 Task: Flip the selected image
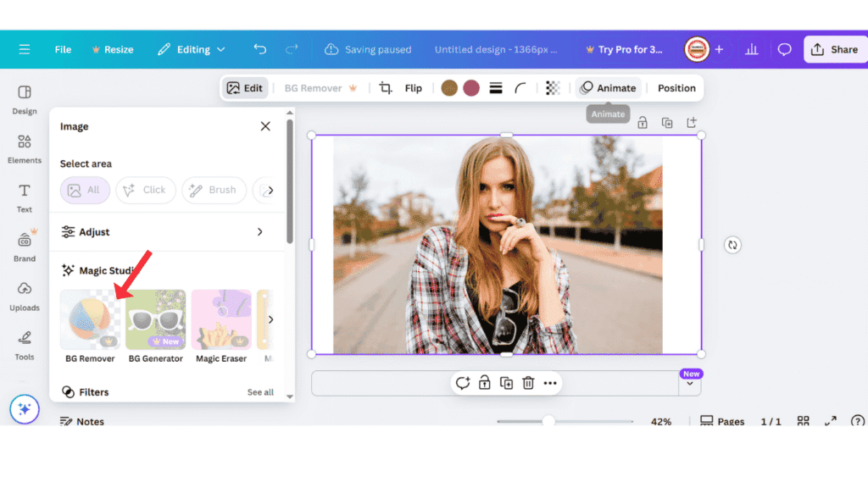[413, 87]
